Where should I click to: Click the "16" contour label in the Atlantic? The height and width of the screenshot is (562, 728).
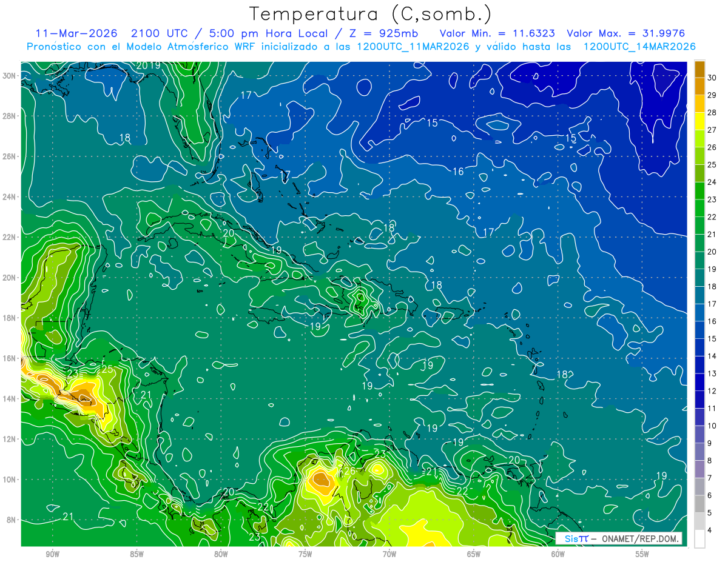pos(458,172)
